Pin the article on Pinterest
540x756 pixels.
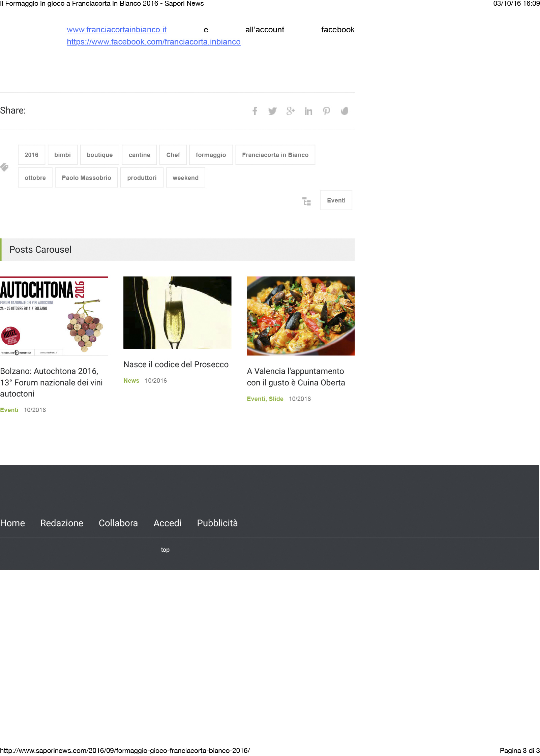pyautogui.click(x=326, y=111)
